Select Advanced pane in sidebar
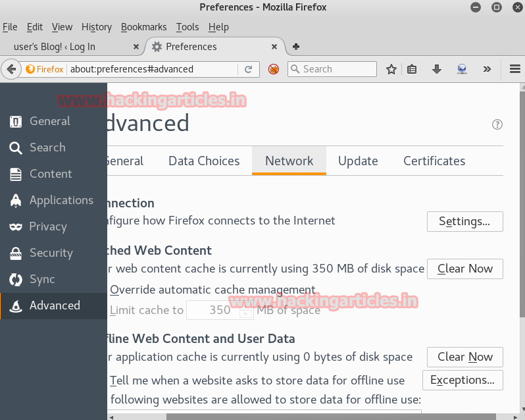 click(53, 306)
